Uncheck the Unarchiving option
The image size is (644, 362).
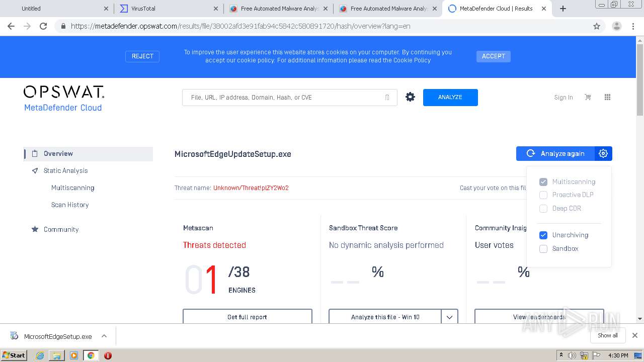543,235
